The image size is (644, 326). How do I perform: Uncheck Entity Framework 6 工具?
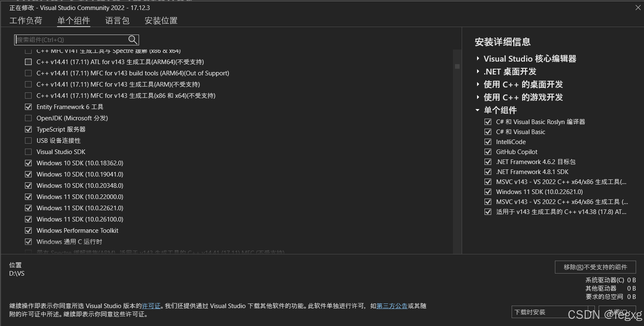[28, 107]
